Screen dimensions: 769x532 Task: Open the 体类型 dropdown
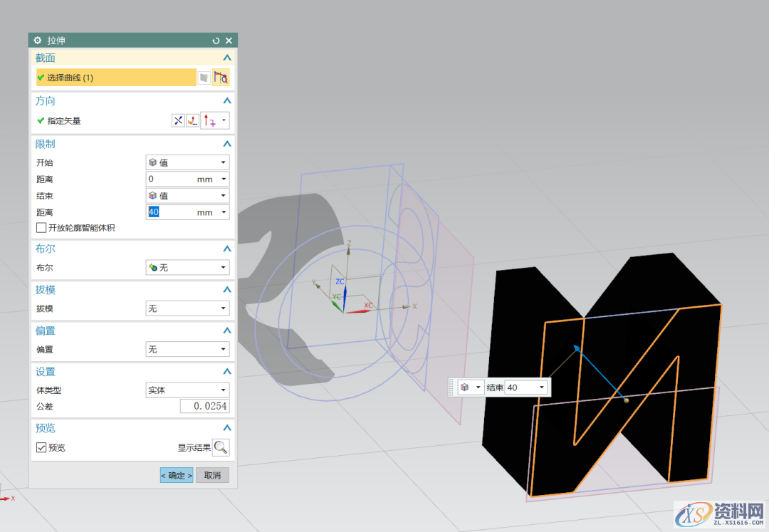(187, 390)
